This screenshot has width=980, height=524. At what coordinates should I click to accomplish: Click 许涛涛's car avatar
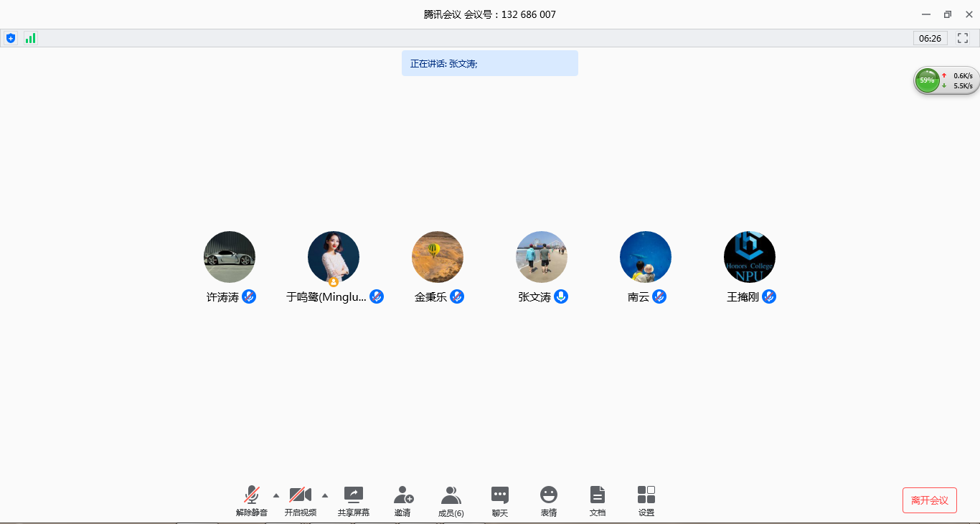(x=230, y=257)
